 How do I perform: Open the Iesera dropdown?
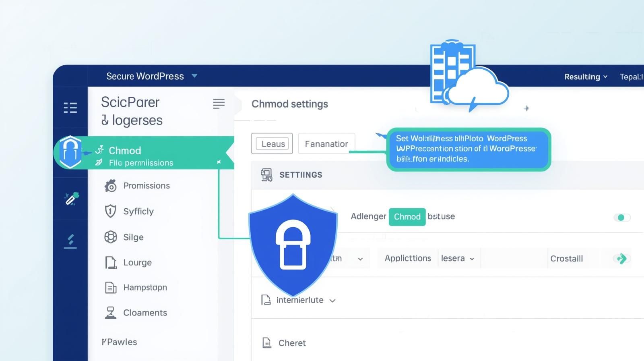coord(458,258)
